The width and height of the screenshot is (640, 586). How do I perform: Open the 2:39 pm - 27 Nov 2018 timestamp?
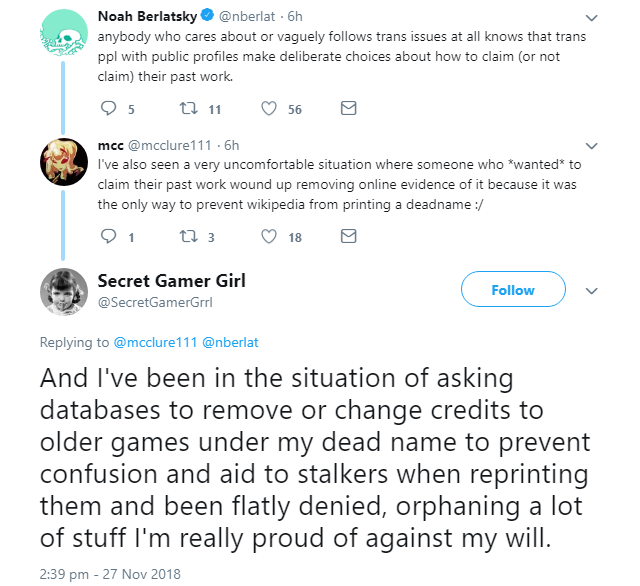(x=110, y=574)
